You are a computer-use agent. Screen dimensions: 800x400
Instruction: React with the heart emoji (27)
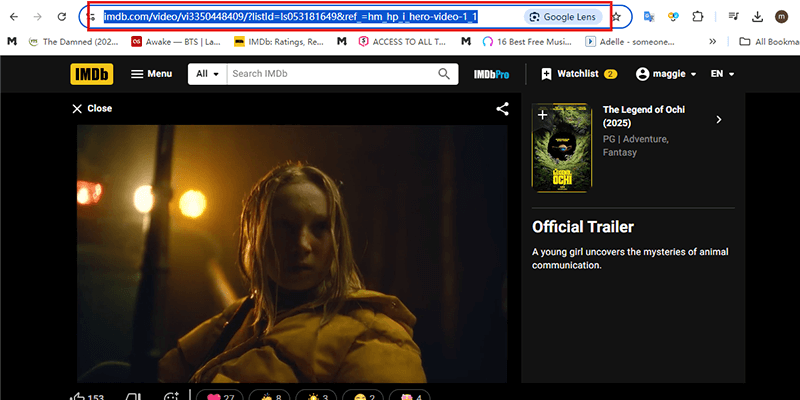[x=219, y=396]
